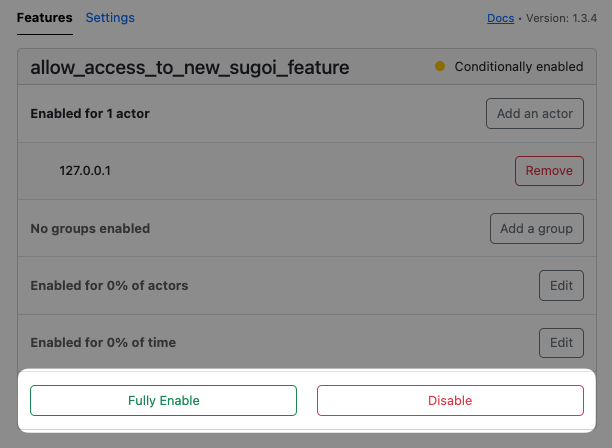This screenshot has height=448, width=612.
Task: Open the Settings tab
Action: point(110,18)
